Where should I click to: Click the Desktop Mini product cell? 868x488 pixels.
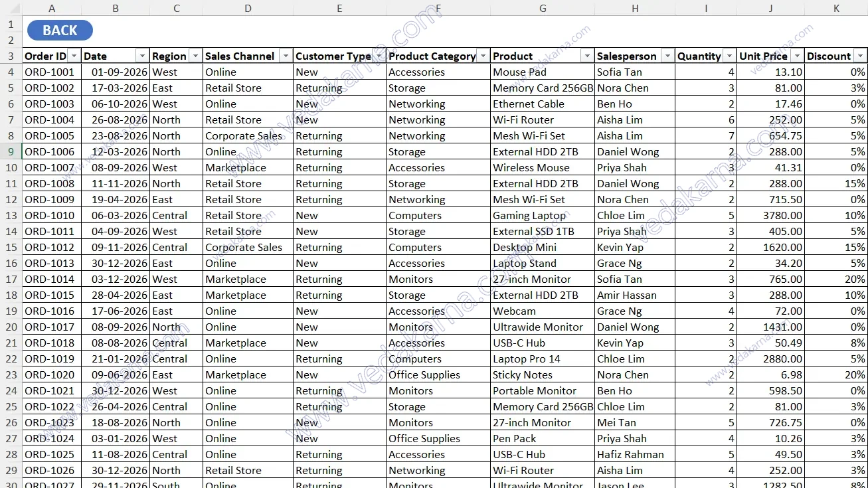click(x=543, y=248)
